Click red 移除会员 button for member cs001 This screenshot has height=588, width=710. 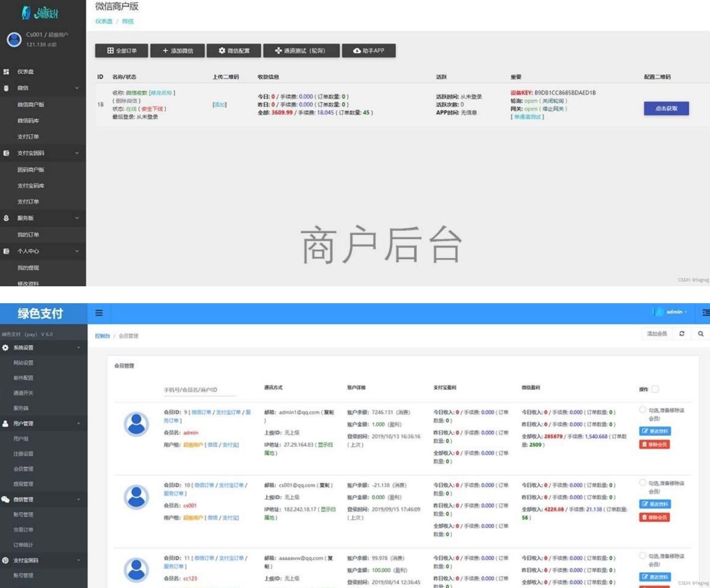[654, 517]
